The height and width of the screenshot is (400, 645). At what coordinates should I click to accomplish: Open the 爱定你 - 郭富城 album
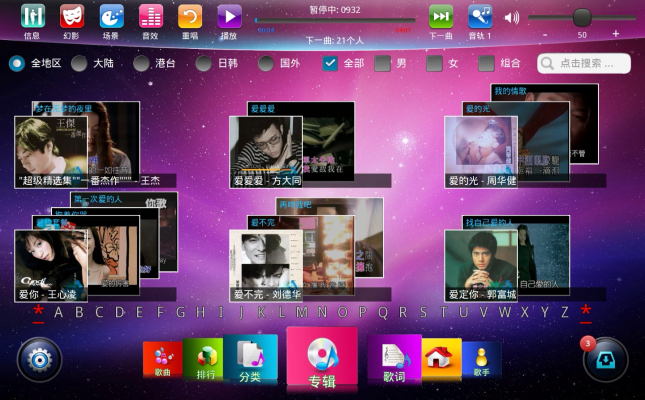click(x=481, y=266)
